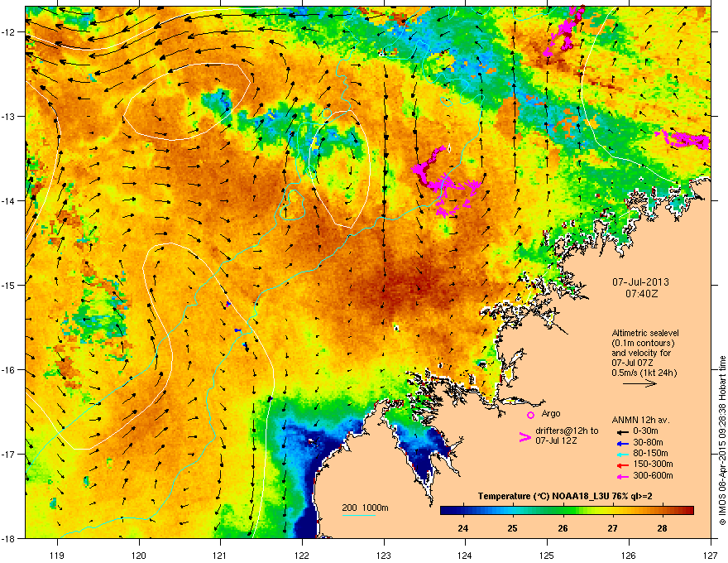This screenshot has height=563, width=728.
Task: Click the colorbar tick label '26'
Action: click(x=563, y=528)
